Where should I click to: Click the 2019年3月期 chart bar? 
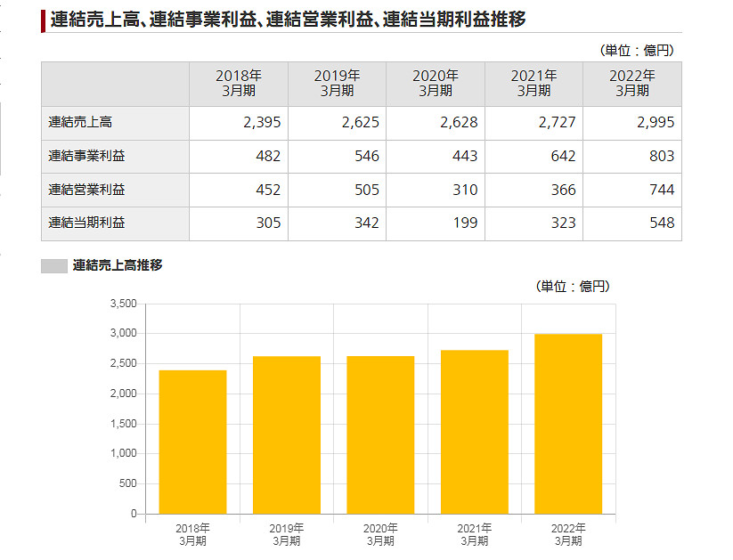pos(285,434)
